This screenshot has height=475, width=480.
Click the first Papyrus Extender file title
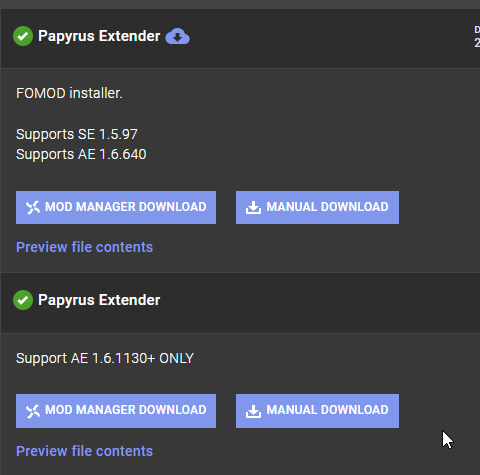99,36
